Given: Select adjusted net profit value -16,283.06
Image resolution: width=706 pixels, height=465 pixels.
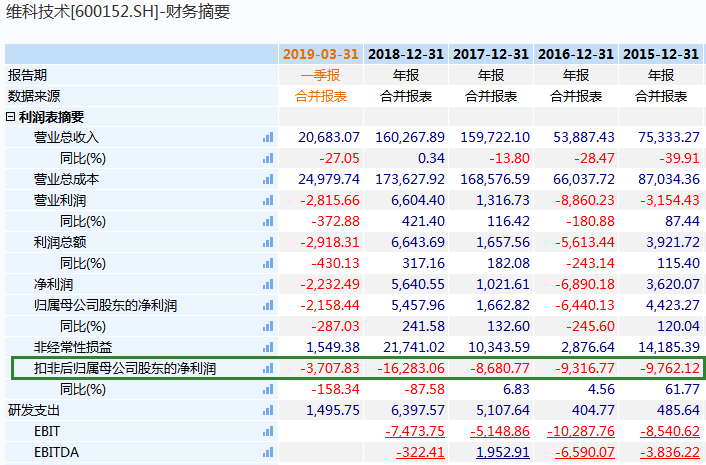Looking at the screenshot, I should pos(411,368).
